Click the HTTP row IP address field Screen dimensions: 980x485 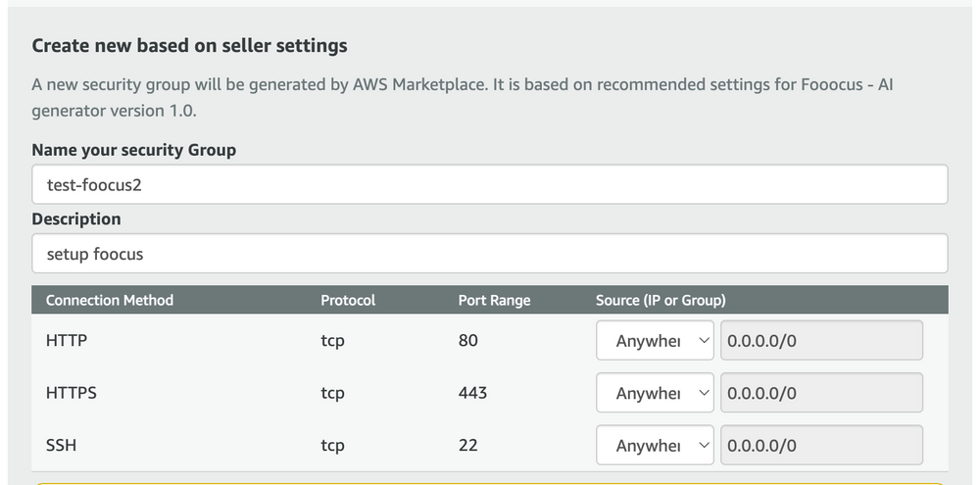821,341
